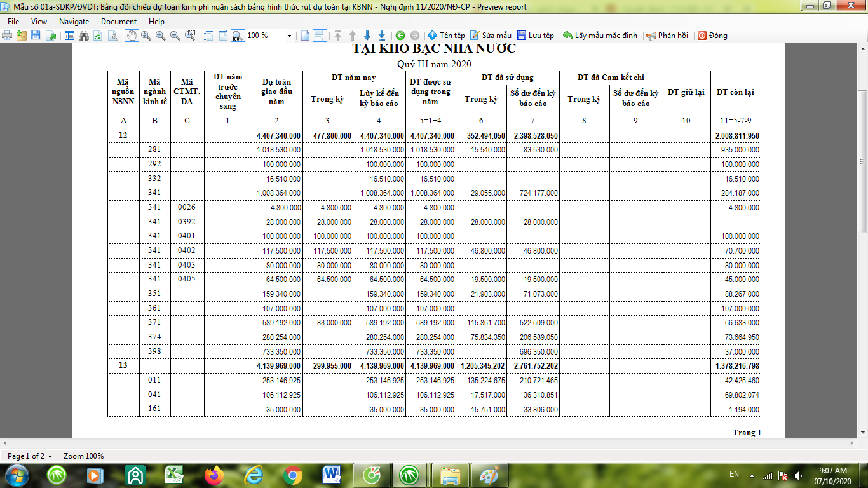Click the scrollbar down arrow
This screenshot has width=868, height=488.
point(863,432)
